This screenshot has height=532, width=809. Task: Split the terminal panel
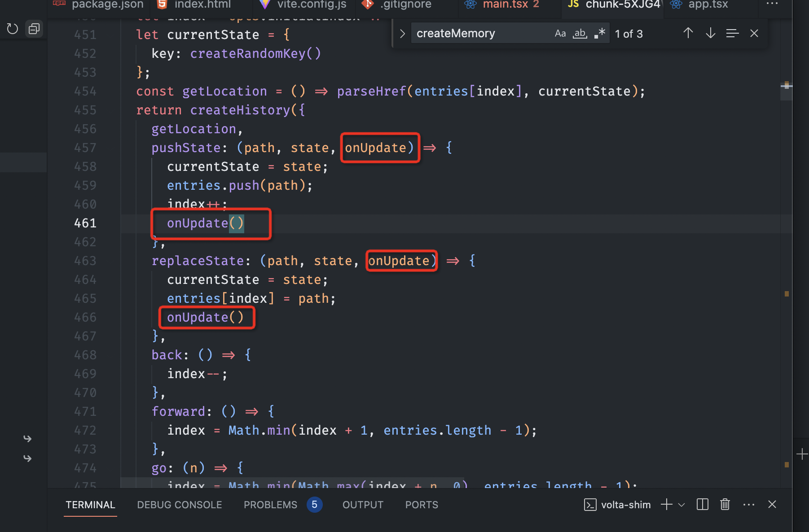pos(703,505)
